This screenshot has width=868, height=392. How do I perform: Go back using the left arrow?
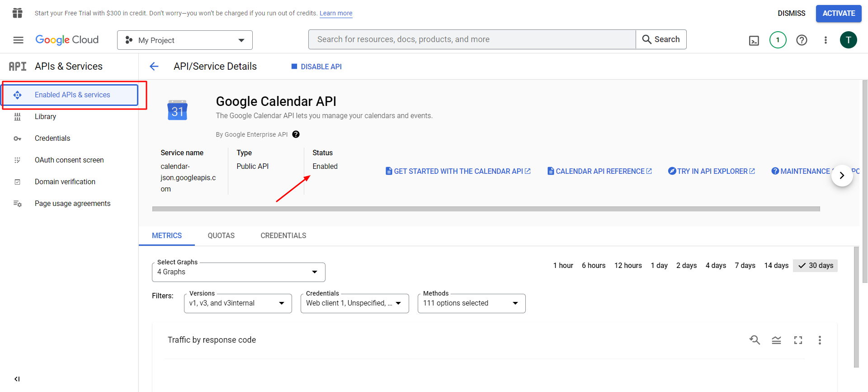pos(154,67)
